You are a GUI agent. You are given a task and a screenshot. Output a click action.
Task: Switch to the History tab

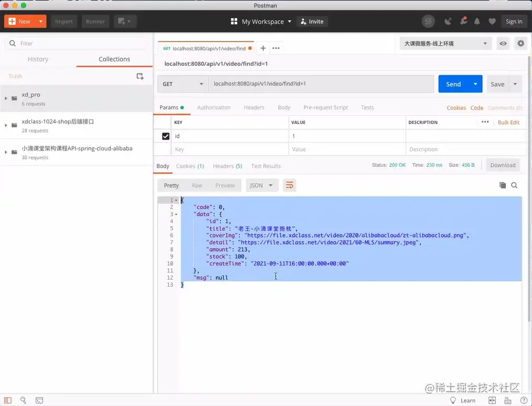pyautogui.click(x=38, y=59)
